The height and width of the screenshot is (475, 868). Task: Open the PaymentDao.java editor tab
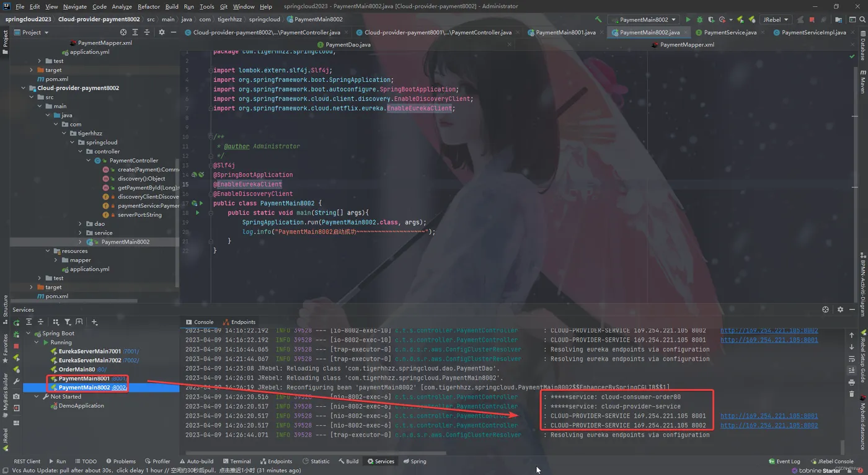(x=348, y=45)
